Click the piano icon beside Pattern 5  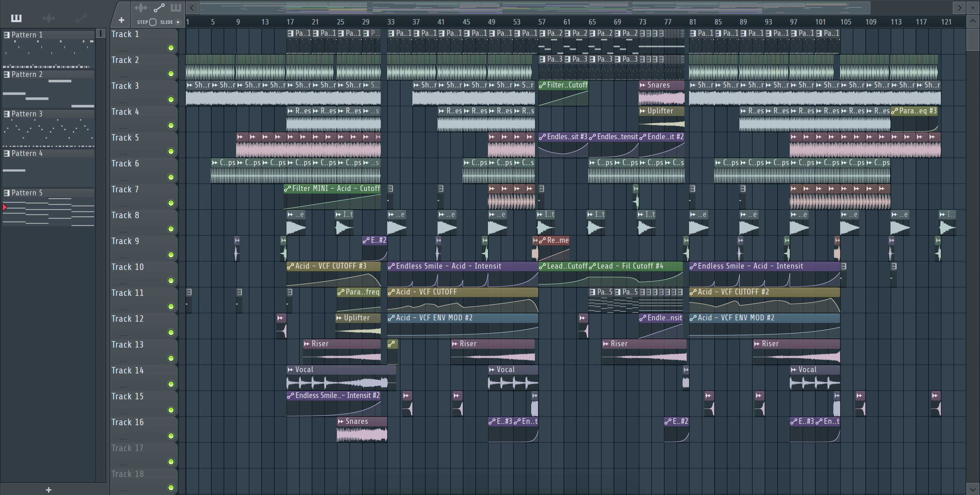pos(7,193)
